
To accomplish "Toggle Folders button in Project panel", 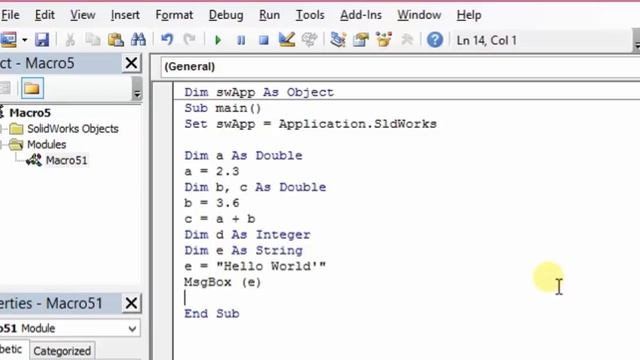I will (32, 88).
